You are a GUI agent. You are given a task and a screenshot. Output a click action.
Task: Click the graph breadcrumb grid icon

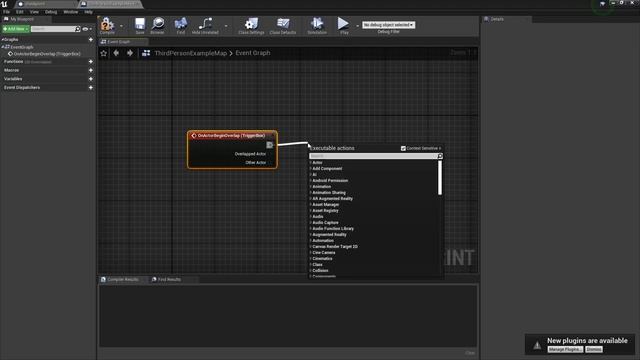point(146,53)
